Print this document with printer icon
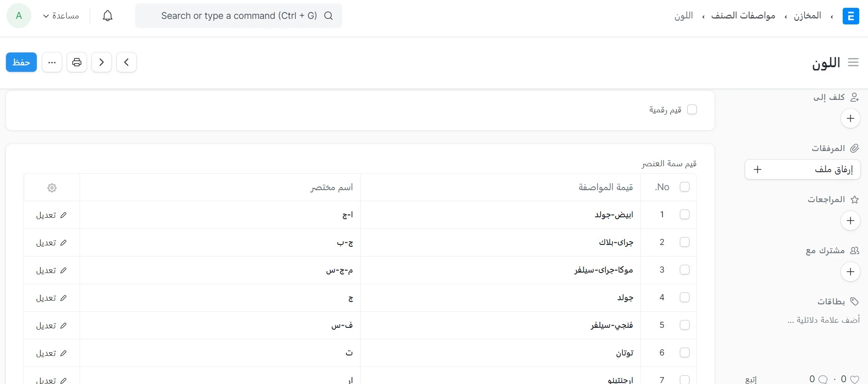The height and width of the screenshot is (384, 868). [x=77, y=62]
